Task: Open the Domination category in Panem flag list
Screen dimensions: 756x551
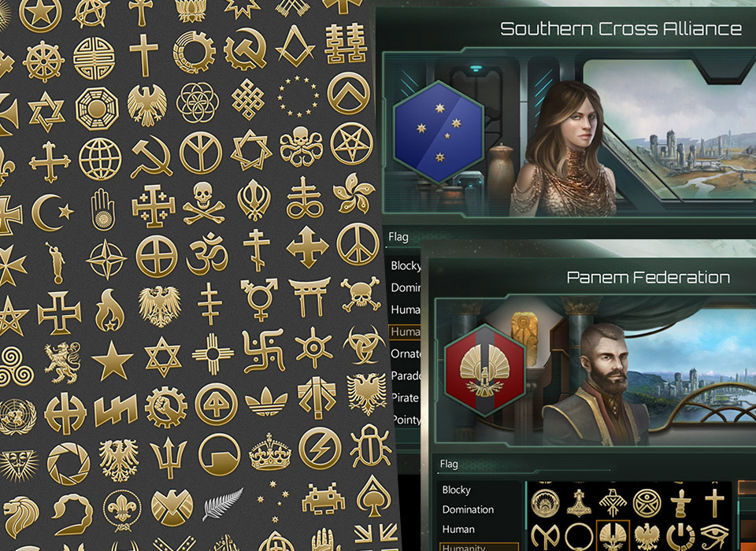Action: [x=468, y=509]
